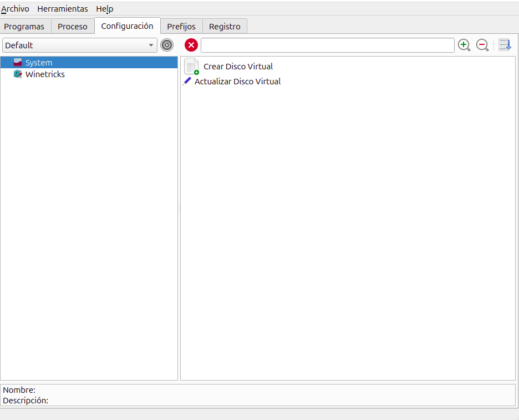Image resolution: width=519 pixels, height=420 pixels.
Task: Select Actualizar Disco Virtual item
Action: (x=237, y=82)
